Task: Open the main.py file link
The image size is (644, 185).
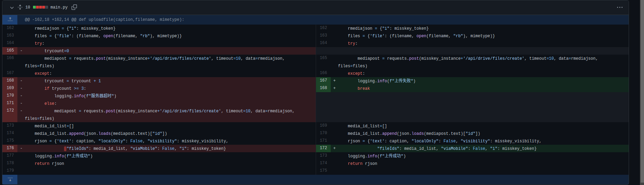Action: click(x=59, y=7)
